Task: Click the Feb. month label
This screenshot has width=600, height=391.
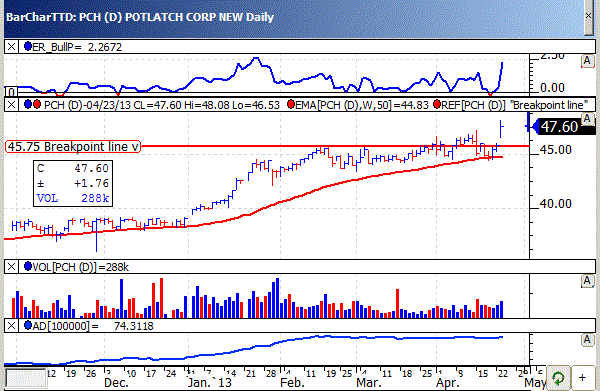Action: coord(293,383)
